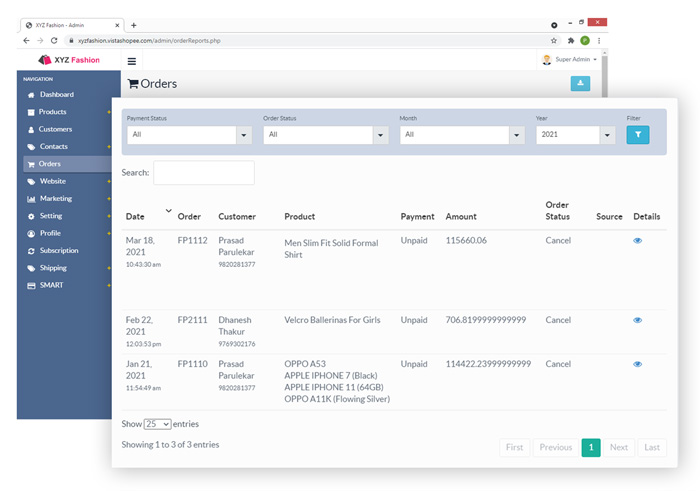Open the Year 2021 dropdown
This screenshot has height=491, width=700.
pos(575,135)
